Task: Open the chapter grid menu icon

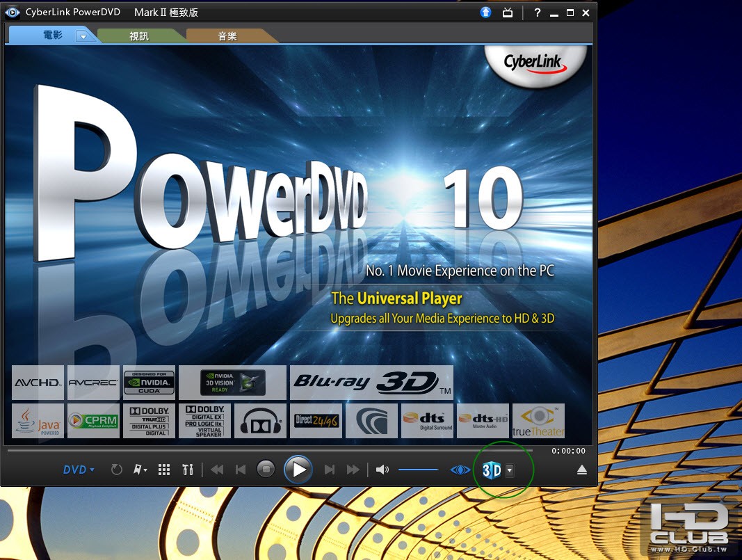Action: click(x=164, y=470)
